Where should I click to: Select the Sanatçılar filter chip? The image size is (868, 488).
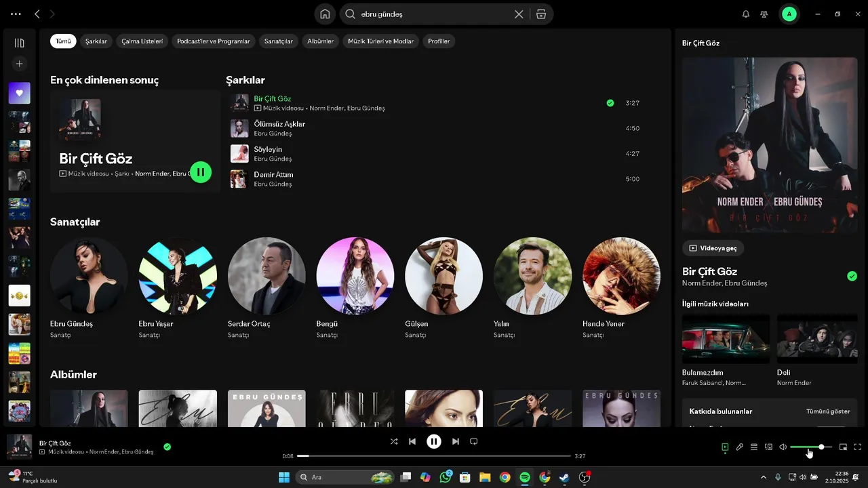279,41
